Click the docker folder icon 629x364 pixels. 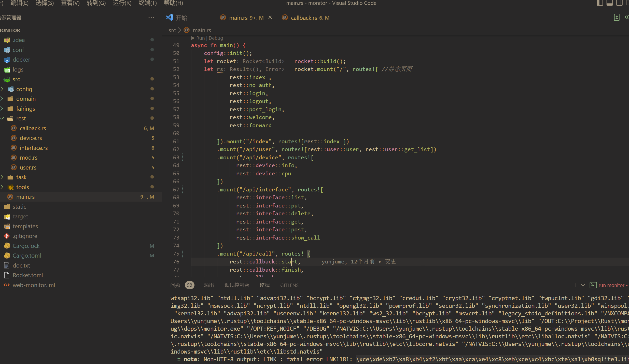pyautogui.click(x=7, y=60)
